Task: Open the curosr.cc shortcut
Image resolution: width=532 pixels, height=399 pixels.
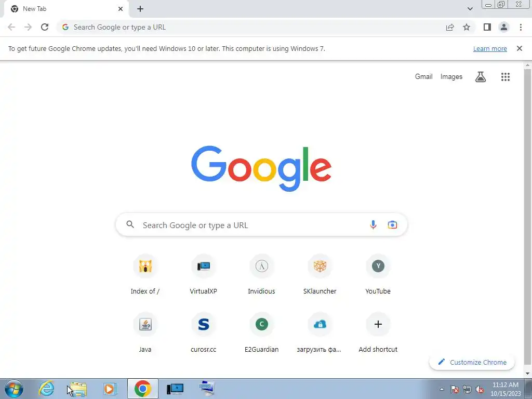Action: [x=204, y=333]
